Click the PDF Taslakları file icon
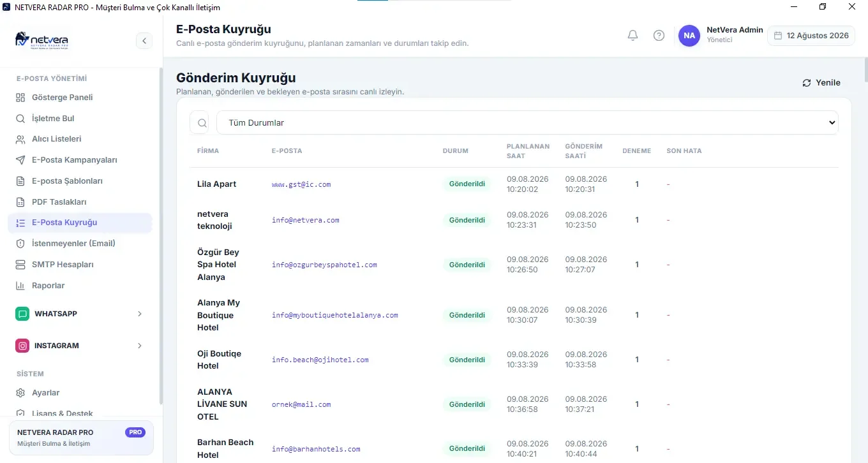This screenshot has height=463, width=868. [x=20, y=202]
